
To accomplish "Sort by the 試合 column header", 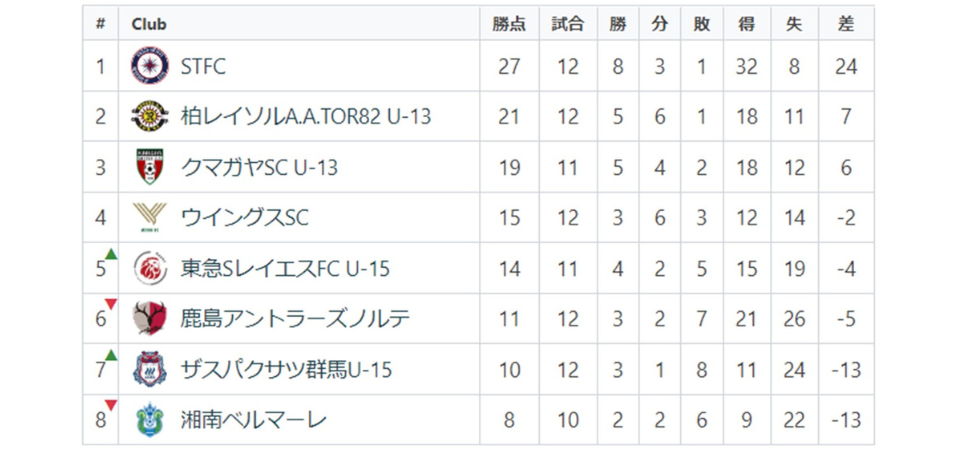I will 567,24.
